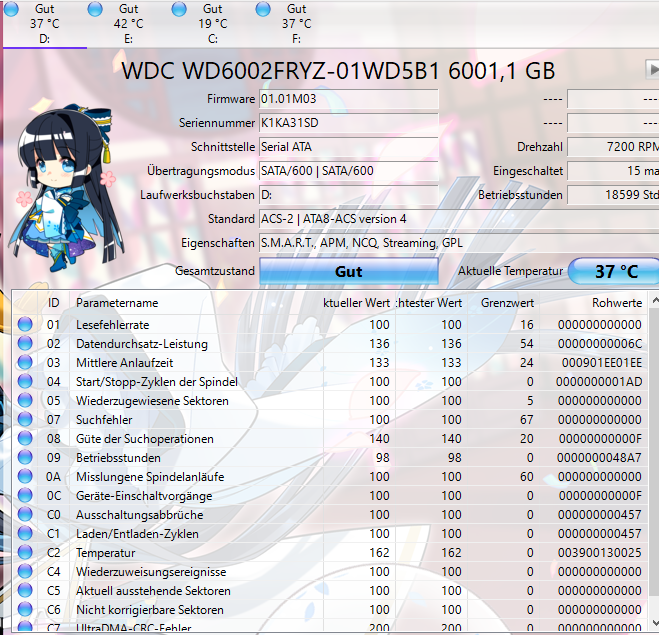Image resolution: width=659 pixels, height=635 pixels.
Task: Click status orb of Misslungene Spindelanläufe row
Action: [25, 477]
